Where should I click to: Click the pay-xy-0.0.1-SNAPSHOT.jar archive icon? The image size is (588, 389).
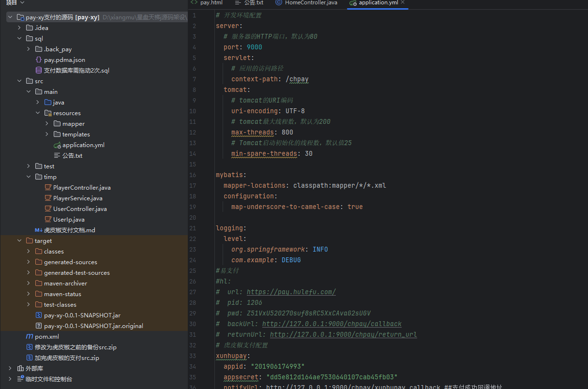tap(39, 315)
